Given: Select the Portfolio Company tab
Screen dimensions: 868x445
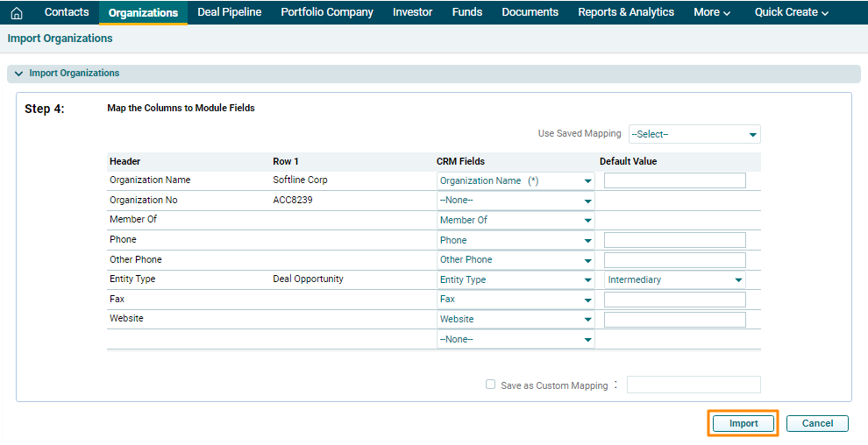Looking at the screenshot, I should [327, 12].
